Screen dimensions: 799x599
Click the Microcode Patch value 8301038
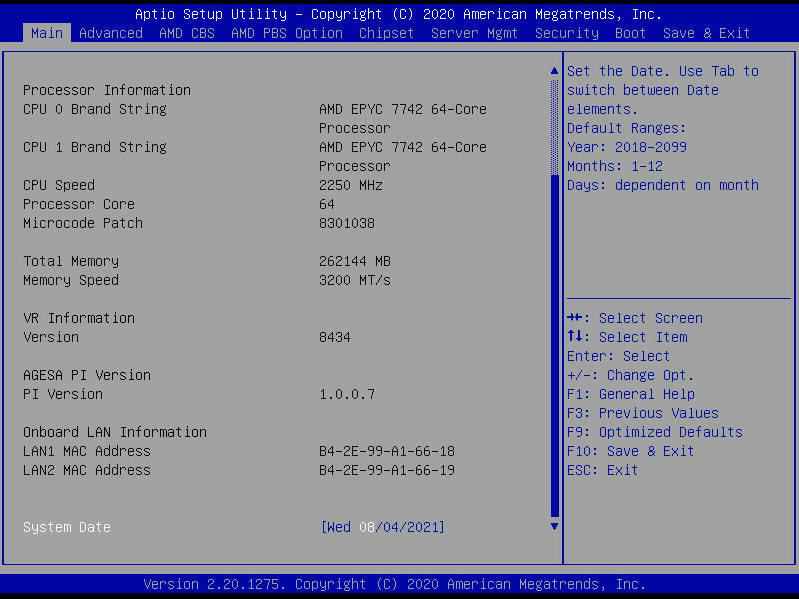347,223
